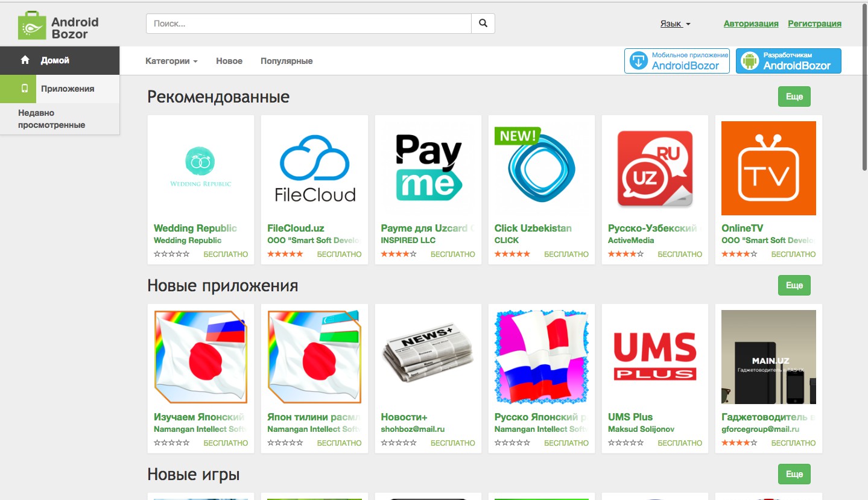Click the star rating under UMS Plus
The height and width of the screenshot is (500, 868).
pos(626,443)
